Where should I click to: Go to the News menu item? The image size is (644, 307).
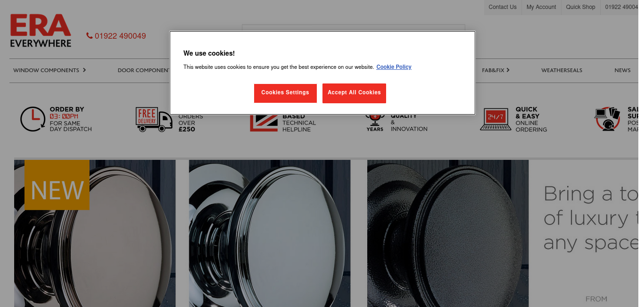tap(622, 70)
